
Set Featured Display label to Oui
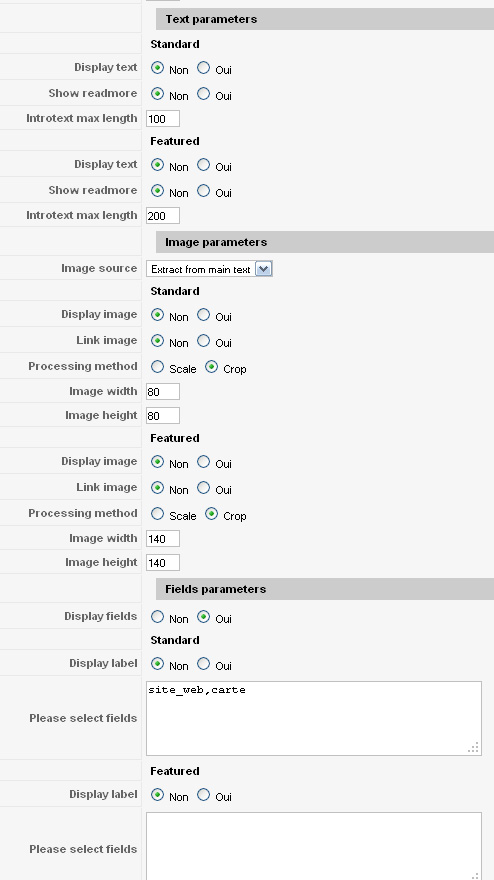(203, 795)
